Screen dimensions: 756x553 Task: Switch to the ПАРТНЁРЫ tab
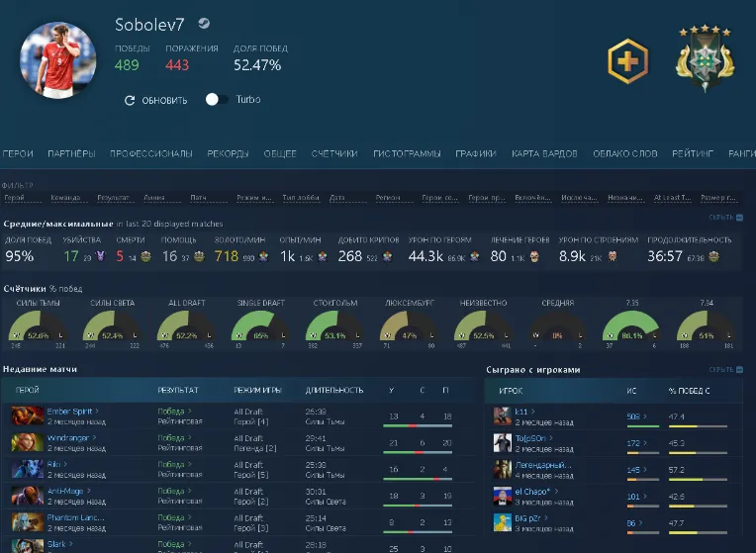(71, 153)
